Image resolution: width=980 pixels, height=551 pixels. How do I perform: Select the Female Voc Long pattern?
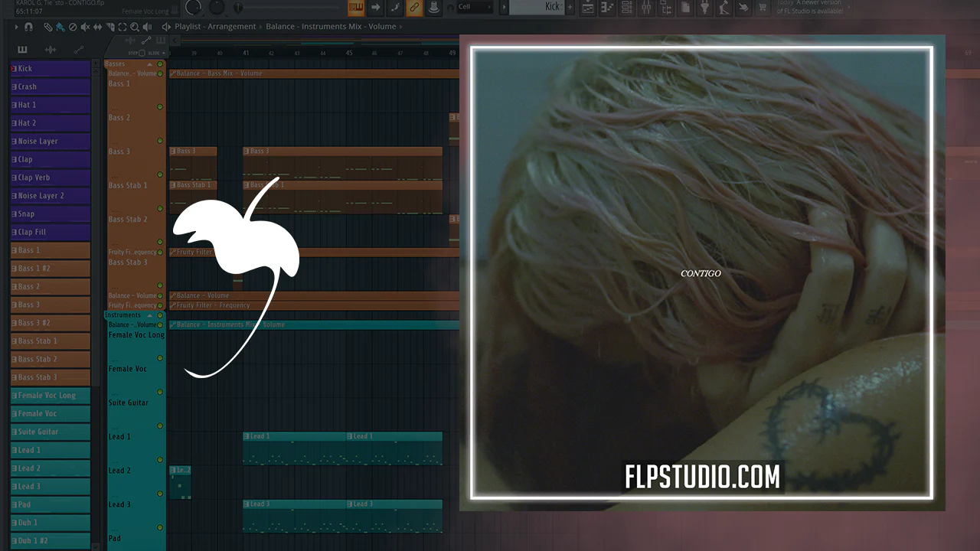pyautogui.click(x=51, y=396)
